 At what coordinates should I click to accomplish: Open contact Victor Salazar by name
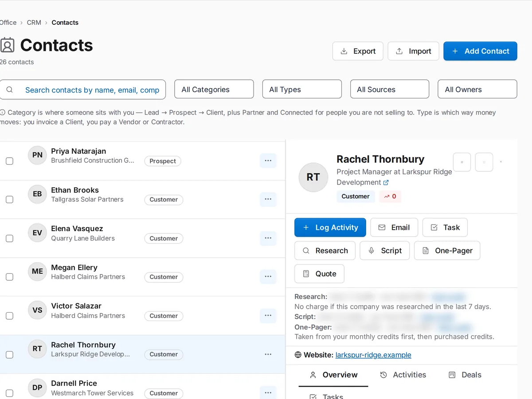point(76,306)
